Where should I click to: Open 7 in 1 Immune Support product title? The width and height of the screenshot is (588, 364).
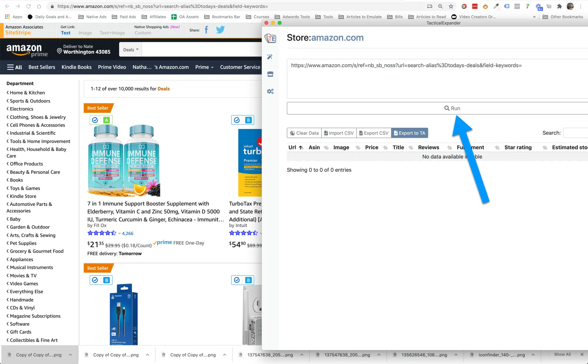coord(155,212)
